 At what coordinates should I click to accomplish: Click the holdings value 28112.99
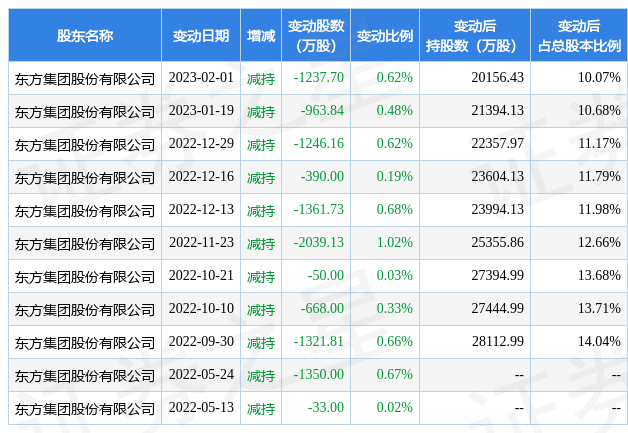[497, 341]
